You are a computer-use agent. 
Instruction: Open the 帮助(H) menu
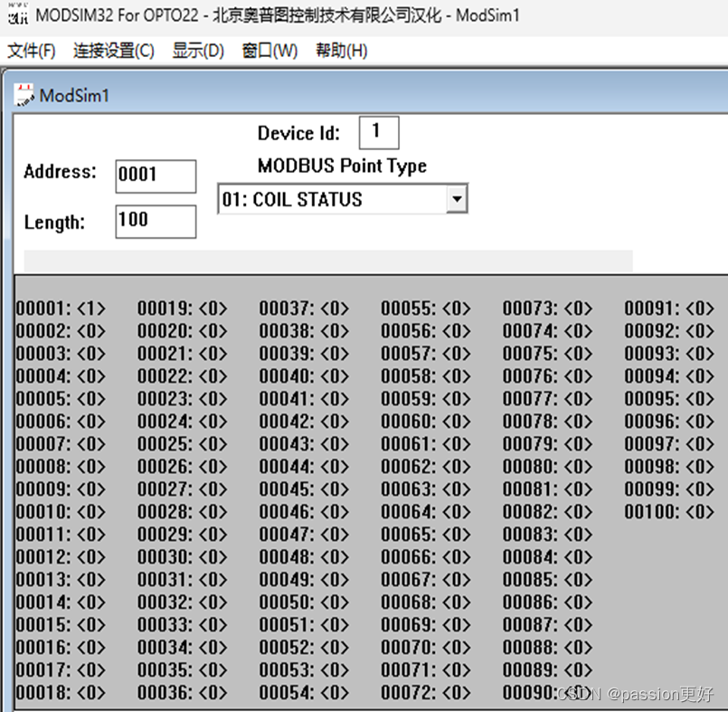(342, 50)
